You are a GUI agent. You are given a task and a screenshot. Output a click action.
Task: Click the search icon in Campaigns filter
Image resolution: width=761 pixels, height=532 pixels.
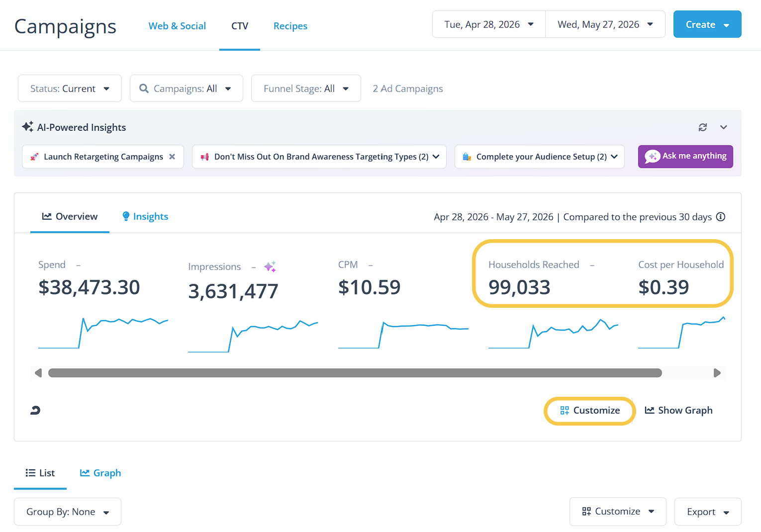[144, 89]
